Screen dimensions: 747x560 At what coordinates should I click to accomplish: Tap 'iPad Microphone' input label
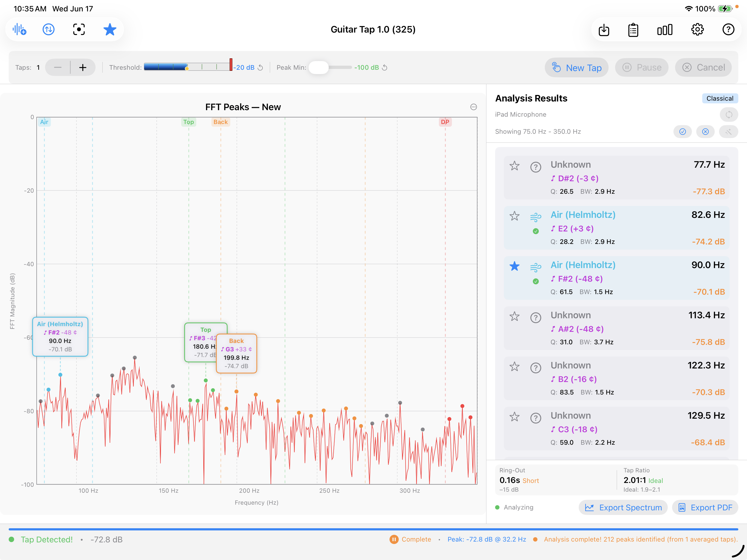tap(520, 115)
